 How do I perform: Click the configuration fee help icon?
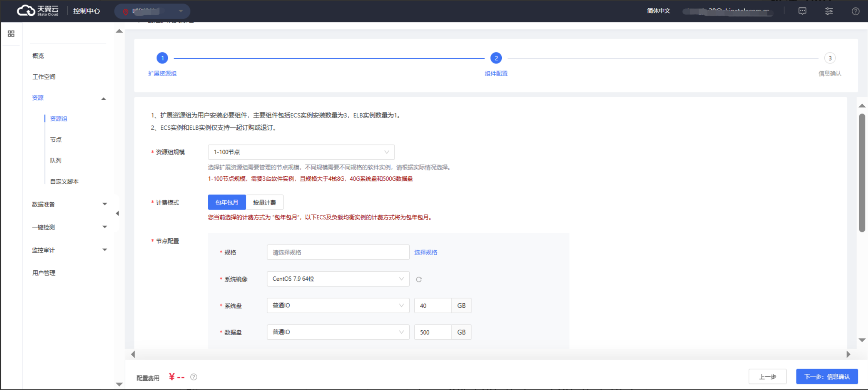[194, 377]
